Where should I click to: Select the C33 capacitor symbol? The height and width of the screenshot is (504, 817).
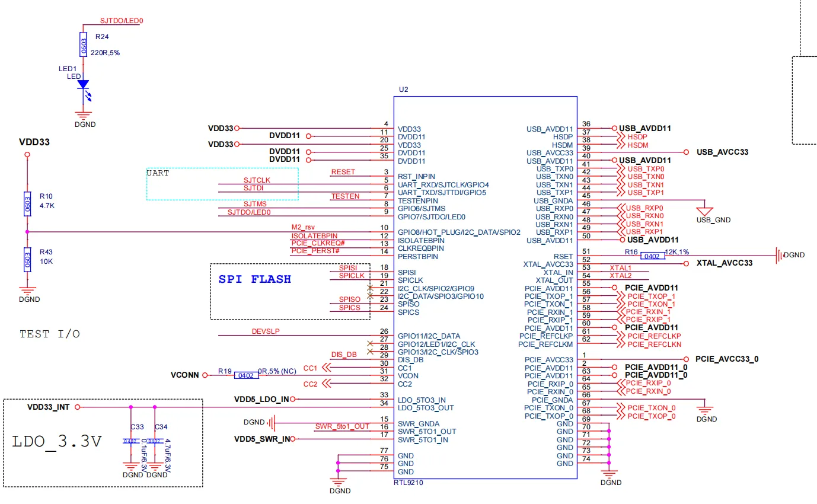click(130, 441)
